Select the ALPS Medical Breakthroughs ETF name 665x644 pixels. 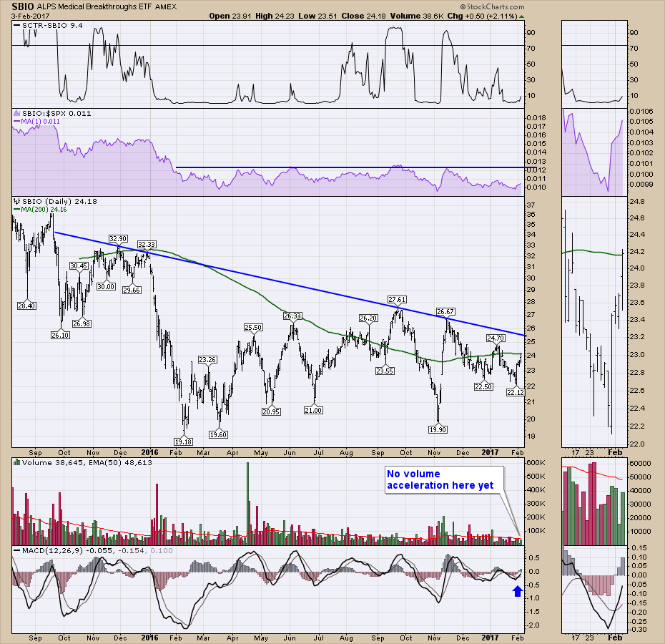tap(94, 6)
